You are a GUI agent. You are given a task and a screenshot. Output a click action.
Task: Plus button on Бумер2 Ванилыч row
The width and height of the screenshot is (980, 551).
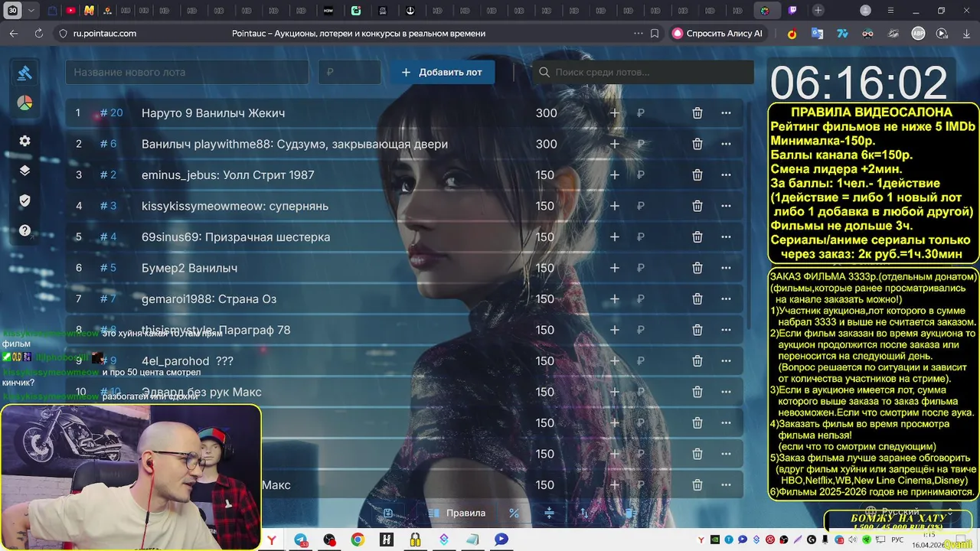pos(614,268)
